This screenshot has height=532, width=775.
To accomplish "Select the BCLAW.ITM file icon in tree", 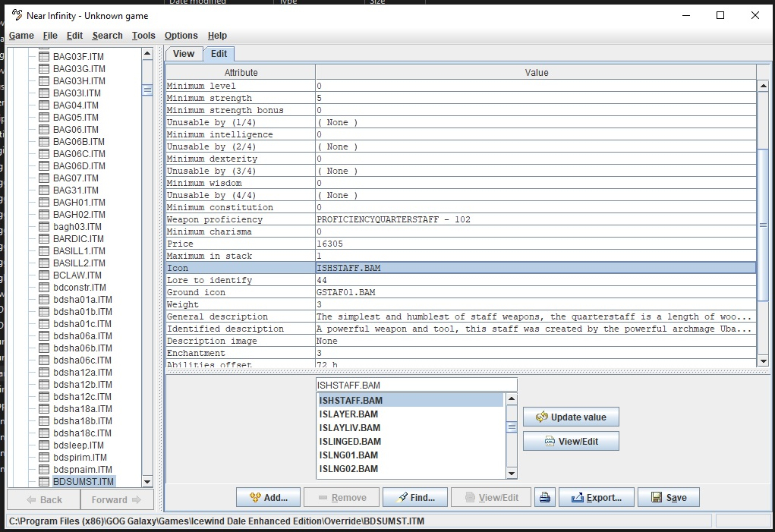I will click(44, 275).
